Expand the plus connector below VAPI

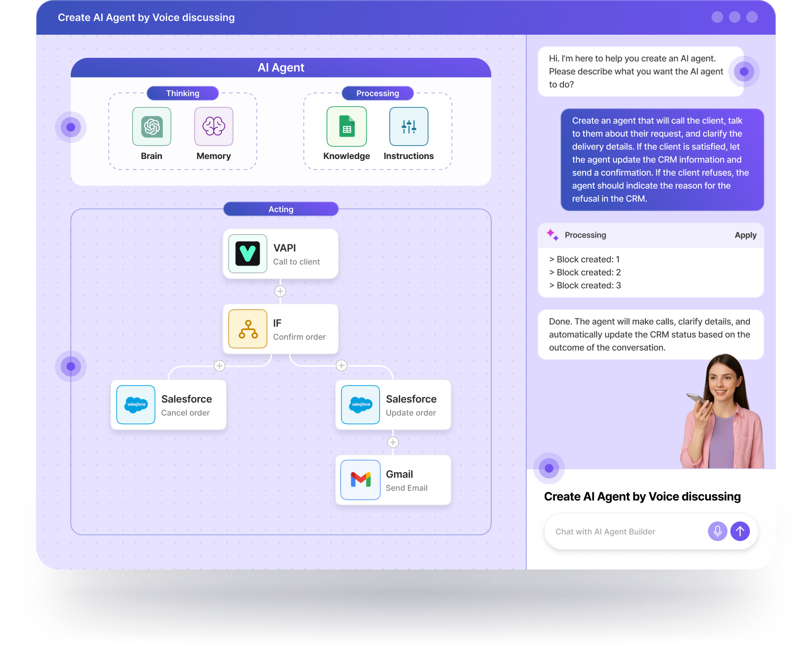280,291
